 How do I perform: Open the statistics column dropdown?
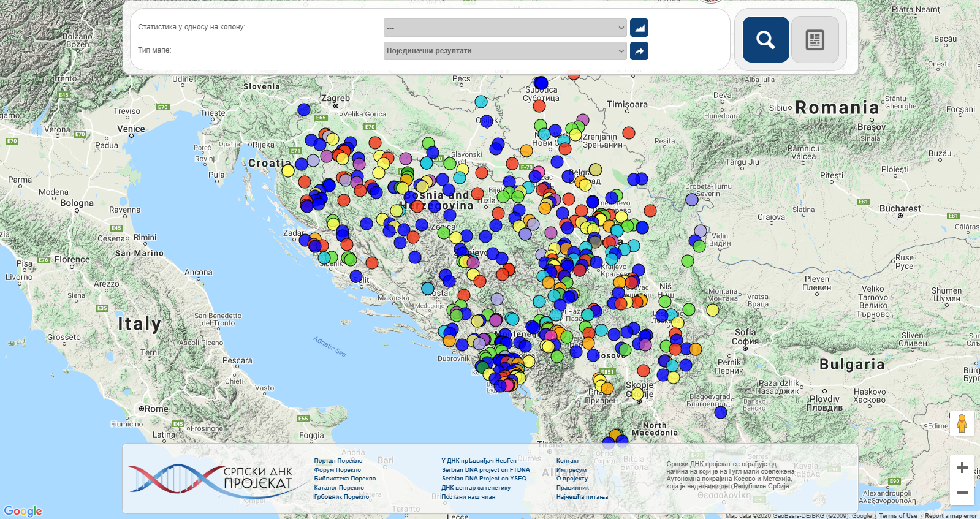(x=505, y=28)
